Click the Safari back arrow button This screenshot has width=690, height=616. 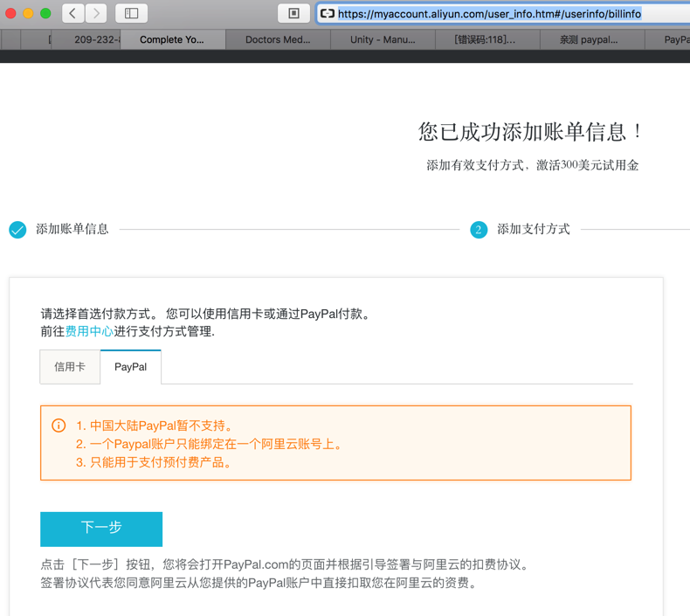(73, 13)
